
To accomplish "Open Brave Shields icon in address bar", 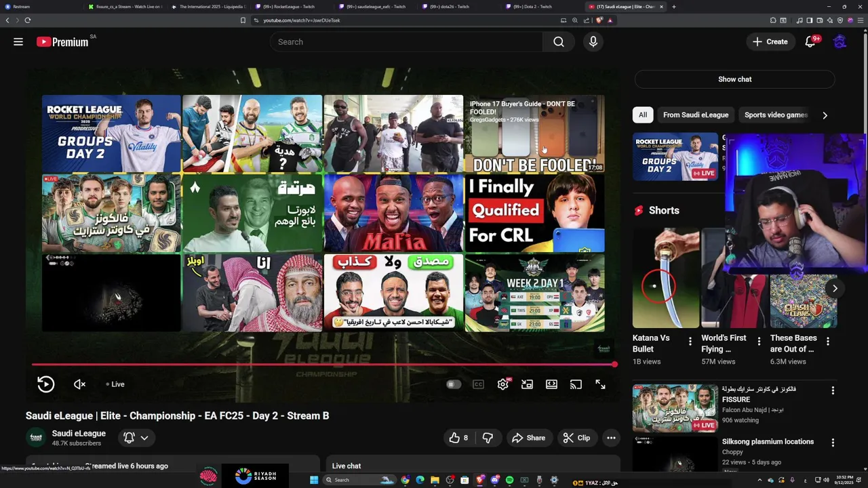I will click(599, 20).
